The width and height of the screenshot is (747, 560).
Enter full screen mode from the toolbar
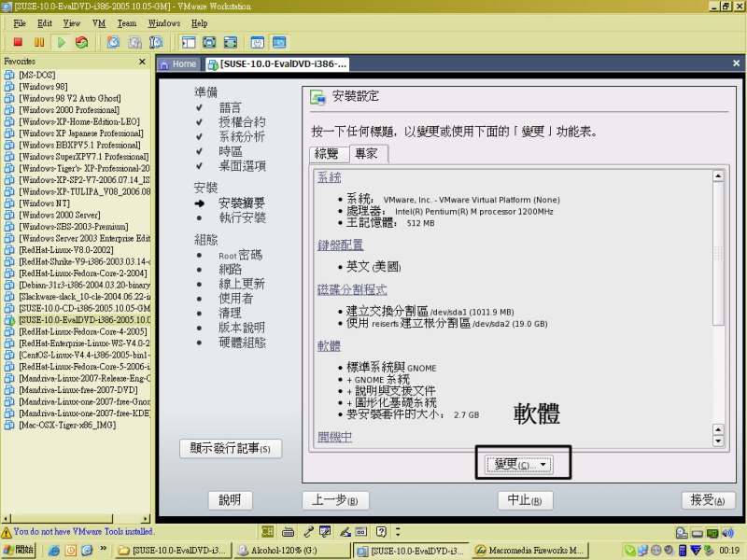[x=231, y=42]
